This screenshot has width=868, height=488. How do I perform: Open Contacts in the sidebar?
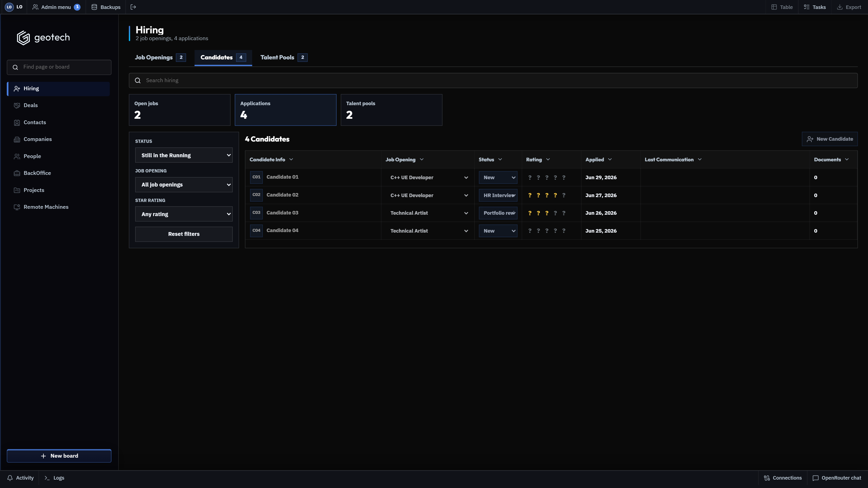tap(58, 122)
